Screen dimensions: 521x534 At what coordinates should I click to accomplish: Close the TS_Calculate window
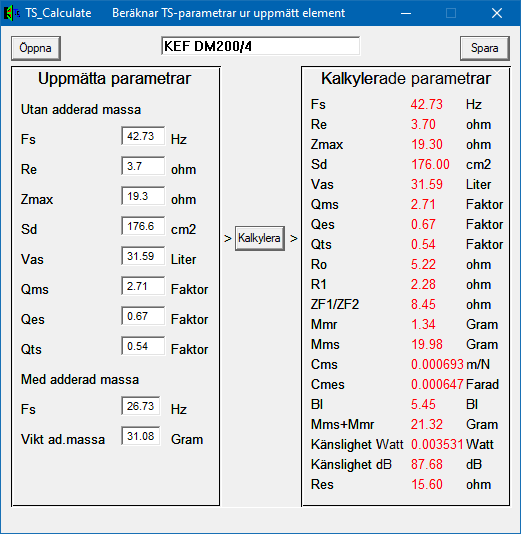point(497,13)
